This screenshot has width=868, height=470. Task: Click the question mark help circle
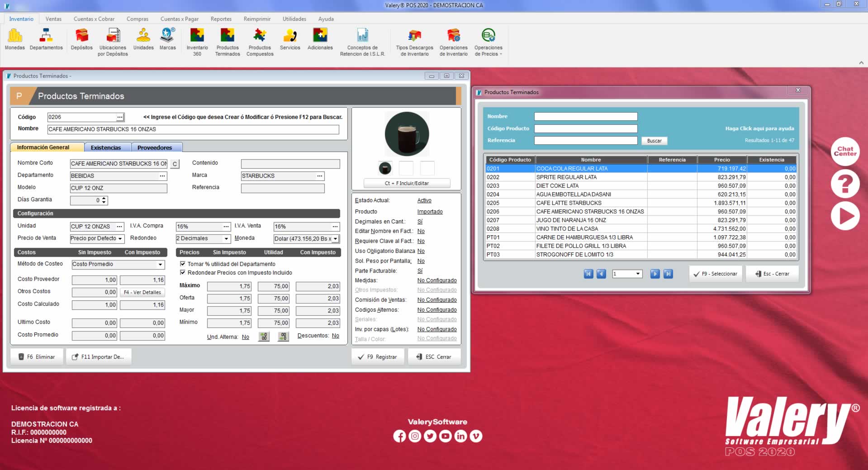(845, 184)
